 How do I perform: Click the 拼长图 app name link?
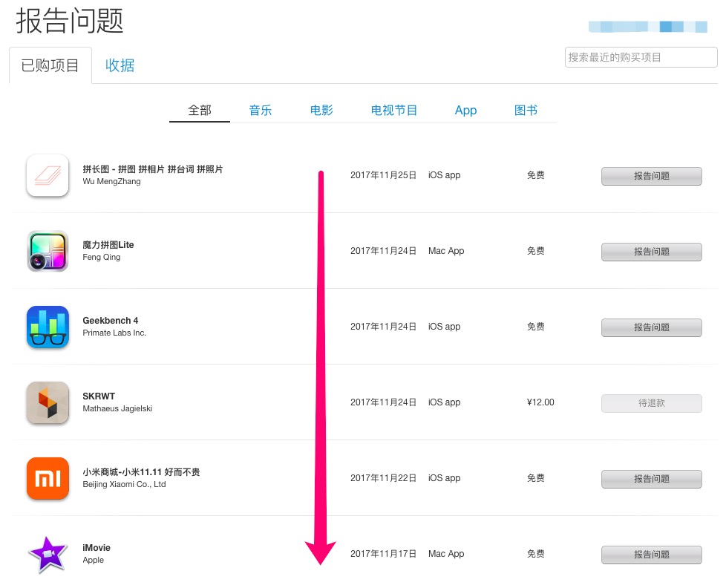pyautogui.click(x=153, y=169)
